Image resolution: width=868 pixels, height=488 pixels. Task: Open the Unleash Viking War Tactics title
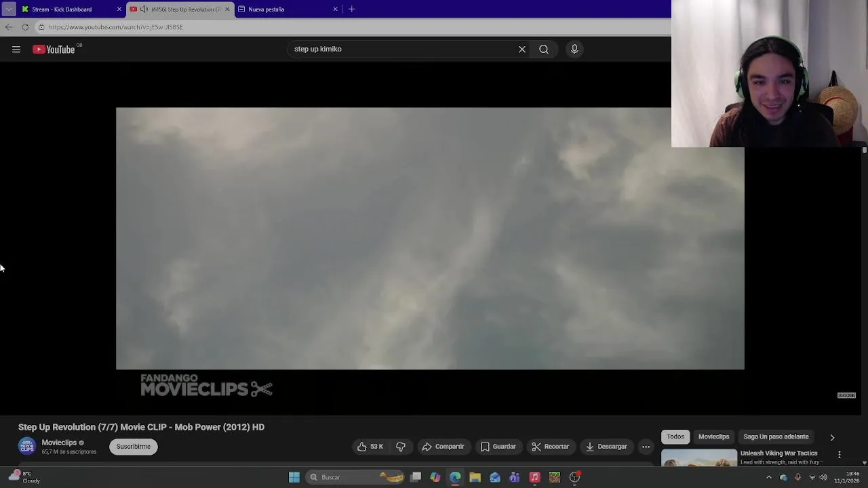tap(778, 453)
